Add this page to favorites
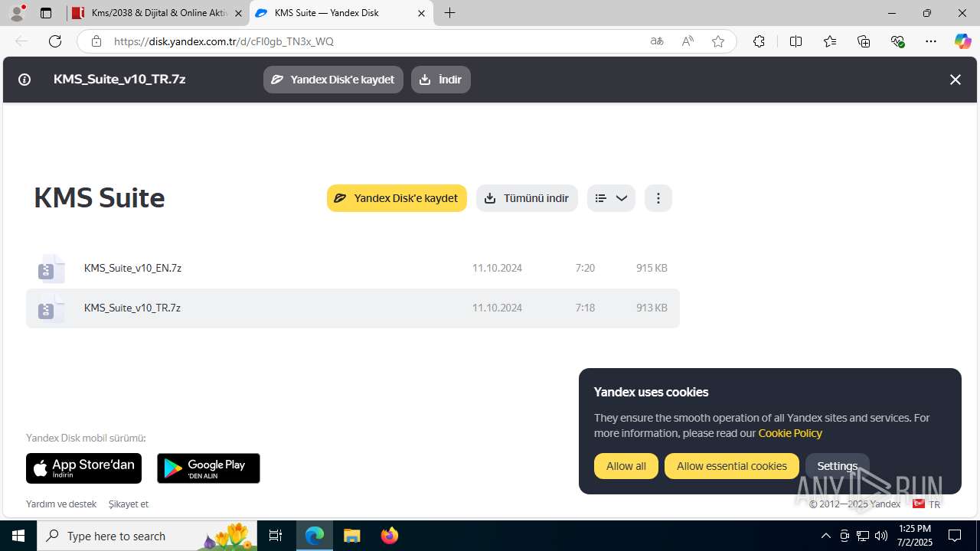Screen dimensions: 980x551 [x=718, y=41]
